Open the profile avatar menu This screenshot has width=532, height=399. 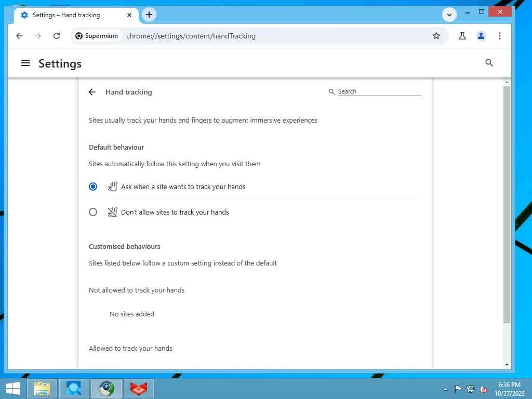click(481, 36)
